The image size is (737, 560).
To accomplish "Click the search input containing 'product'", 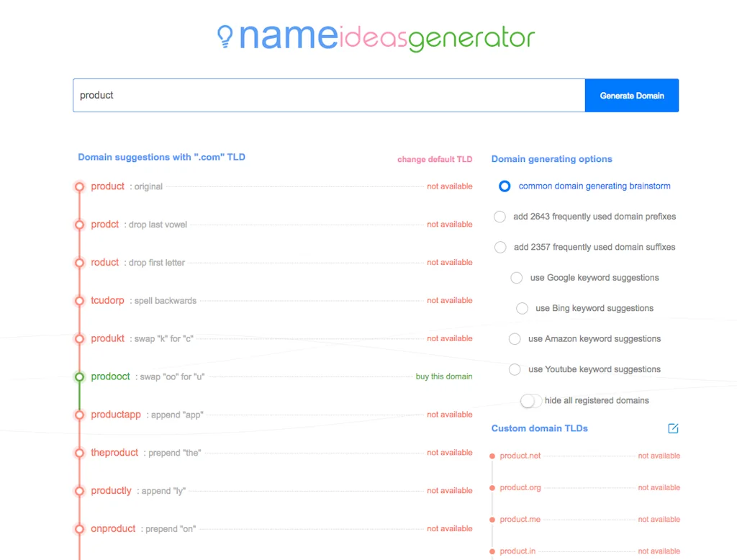I will point(329,95).
